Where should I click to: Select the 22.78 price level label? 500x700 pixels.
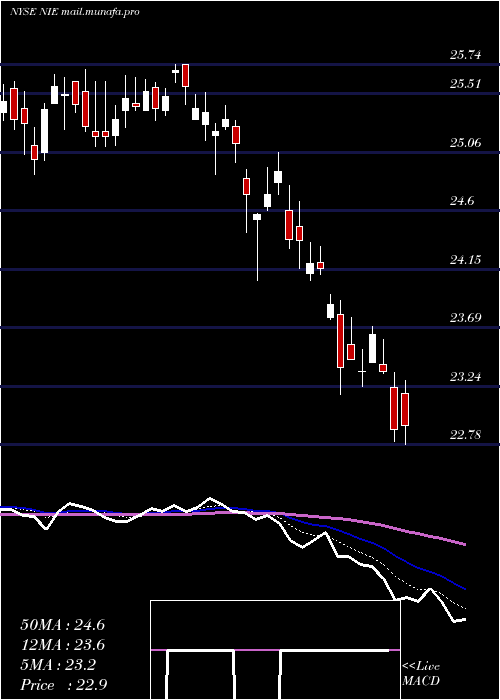tap(466, 435)
